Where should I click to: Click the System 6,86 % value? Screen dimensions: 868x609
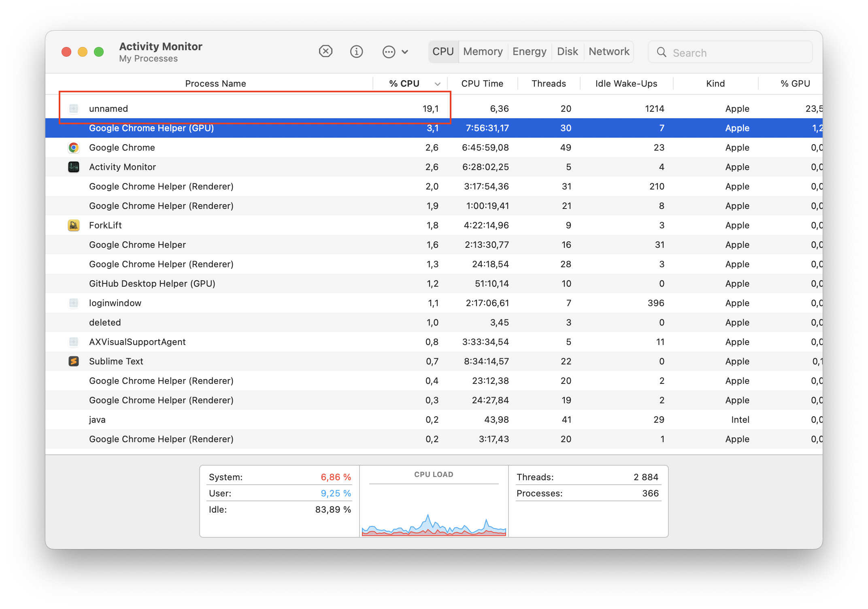[x=336, y=477]
